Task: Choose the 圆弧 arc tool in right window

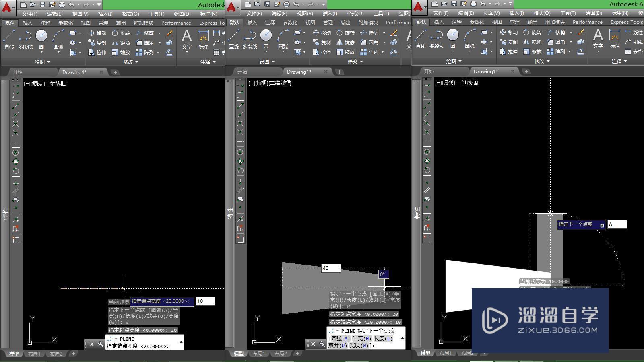Action: pos(469,39)
